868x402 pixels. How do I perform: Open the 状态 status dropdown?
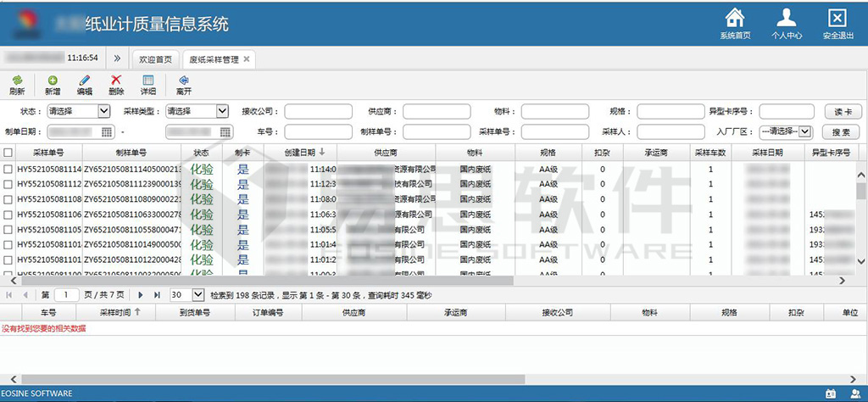(x=78, y=111)
